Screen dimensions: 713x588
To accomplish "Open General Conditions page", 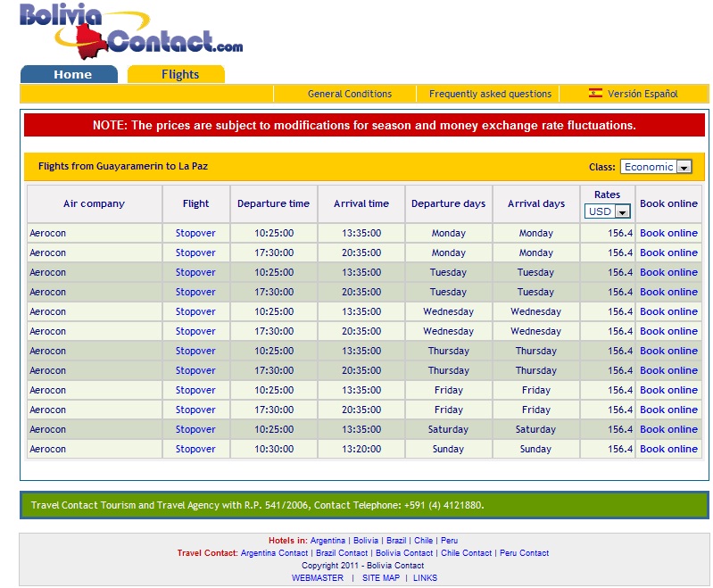I will [349, 94].
